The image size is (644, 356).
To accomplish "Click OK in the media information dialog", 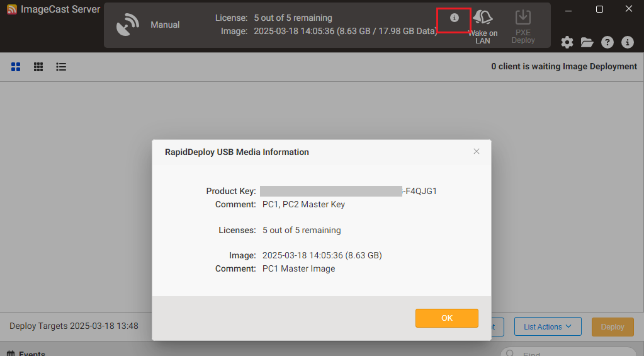I will (x=447, y=318).
